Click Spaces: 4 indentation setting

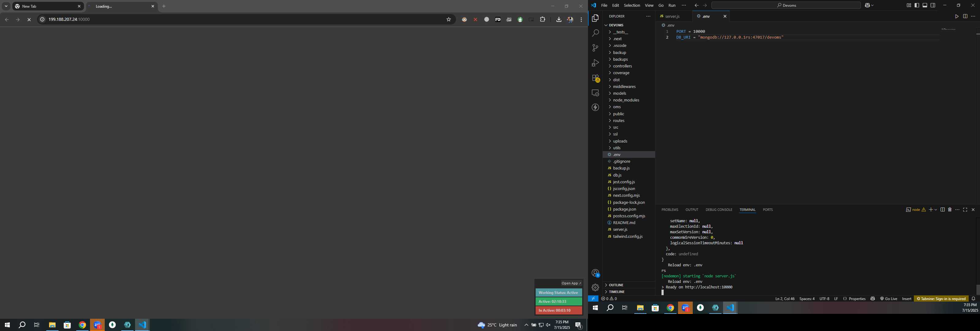pyautogui.click(x=807, y=299)
